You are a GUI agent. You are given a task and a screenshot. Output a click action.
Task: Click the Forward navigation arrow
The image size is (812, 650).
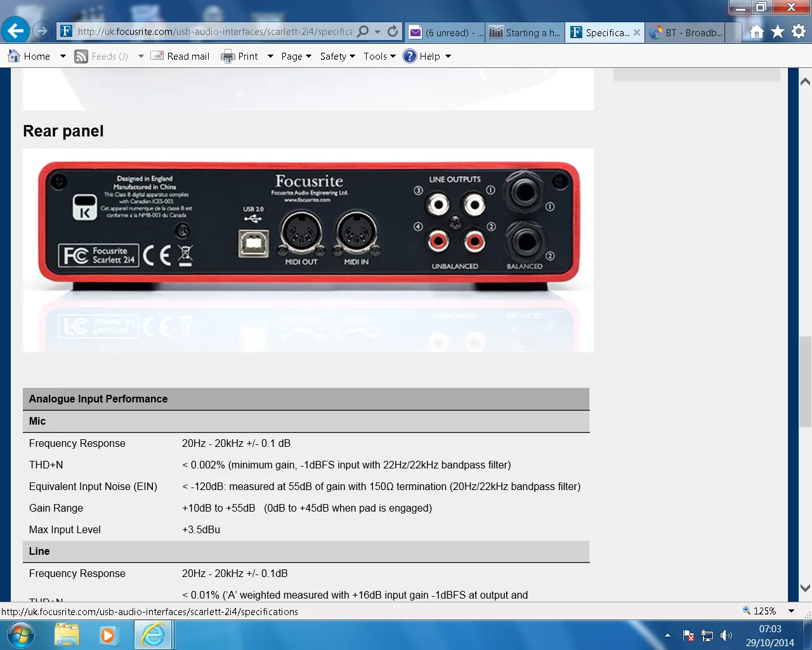[x=42, y=30]
